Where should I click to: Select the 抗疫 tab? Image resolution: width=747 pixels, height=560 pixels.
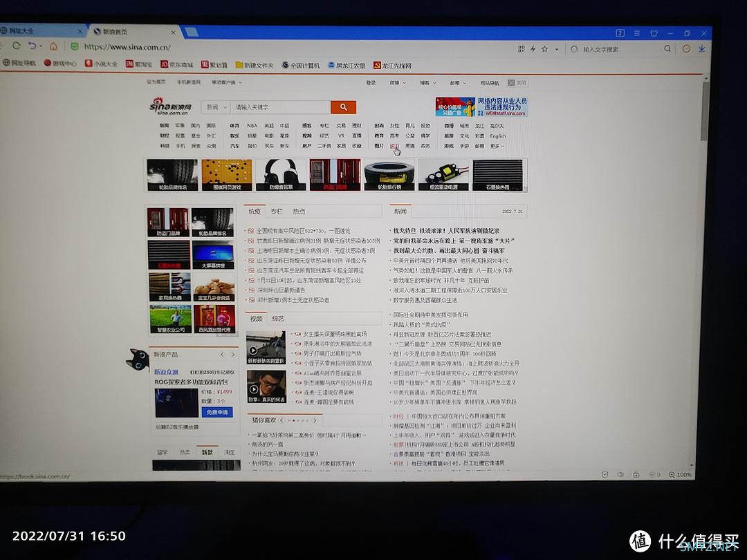click(255, 212)
